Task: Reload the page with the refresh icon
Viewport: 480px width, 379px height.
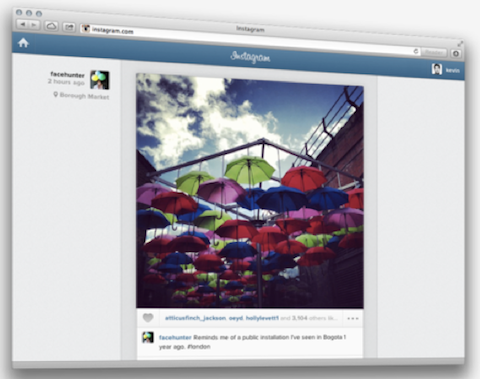Action: click(x=416, y=51)
